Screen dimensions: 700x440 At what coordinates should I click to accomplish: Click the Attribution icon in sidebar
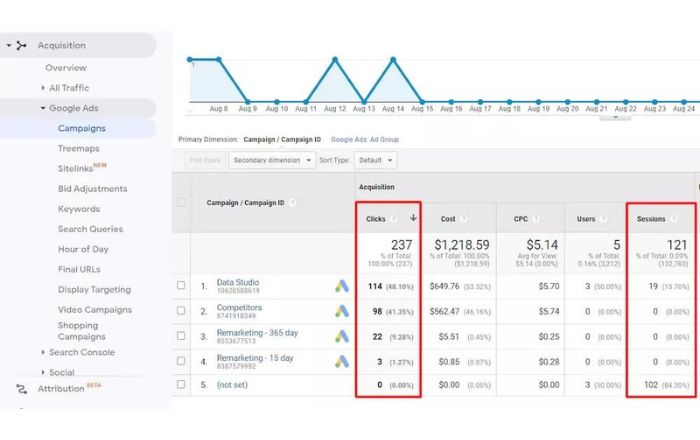click(21, 389)
